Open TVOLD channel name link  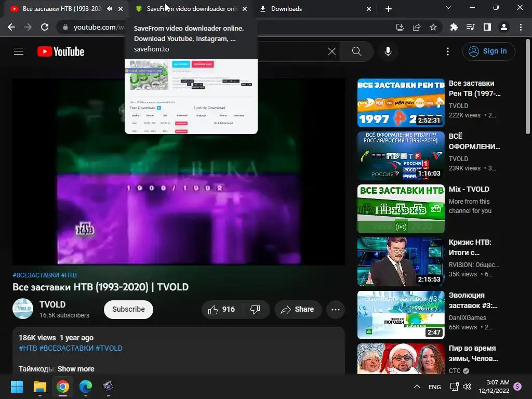52,304
